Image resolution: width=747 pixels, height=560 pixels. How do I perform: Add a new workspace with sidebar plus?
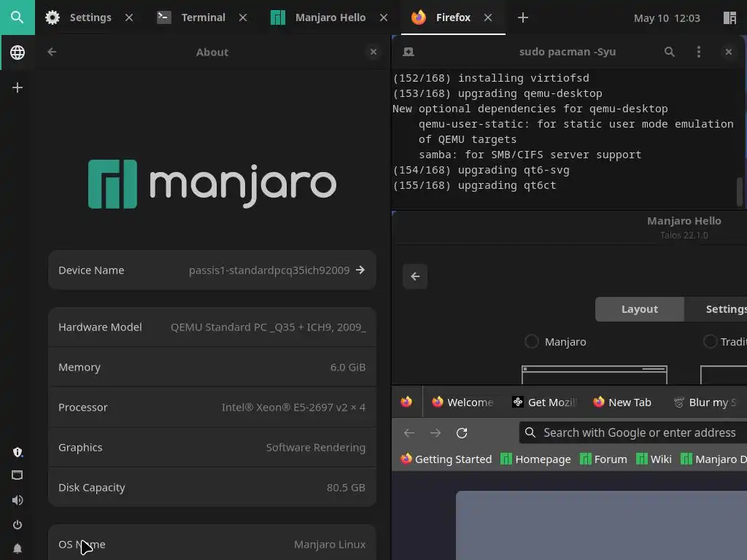click(18, 87)
